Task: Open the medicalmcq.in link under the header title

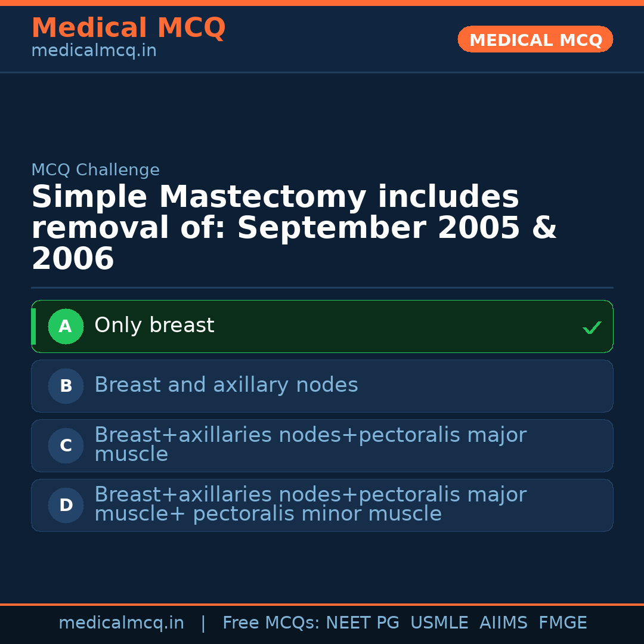Action: (x=94, y=51)
